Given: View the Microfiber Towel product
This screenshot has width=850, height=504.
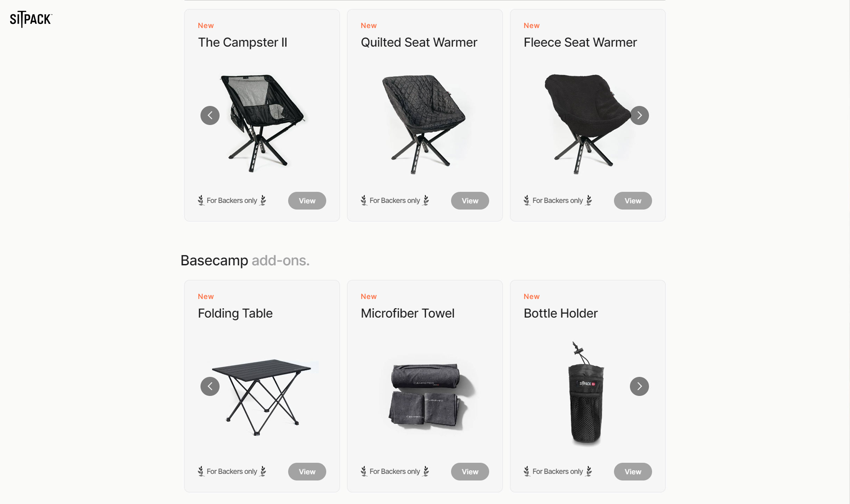Looking at the screenshot, I should click(470, 471).
